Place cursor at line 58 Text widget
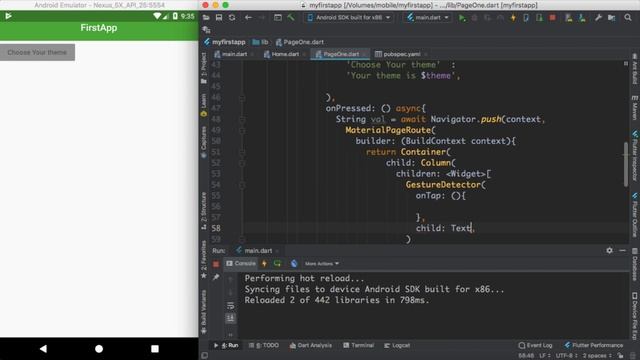The height and width of the screenshot is (360, 640). (x=461, y=228)
